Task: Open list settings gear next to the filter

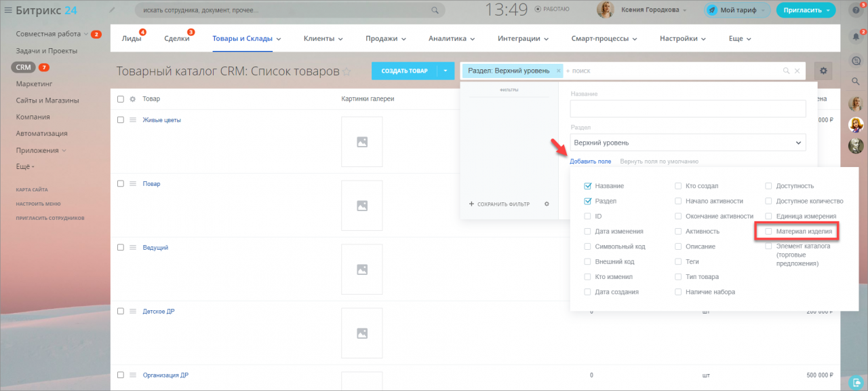Action: tap(824, 71)
